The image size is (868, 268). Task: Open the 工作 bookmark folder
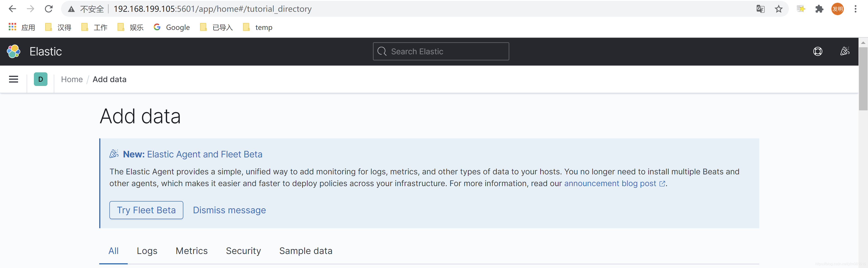[x=94, y=27]
